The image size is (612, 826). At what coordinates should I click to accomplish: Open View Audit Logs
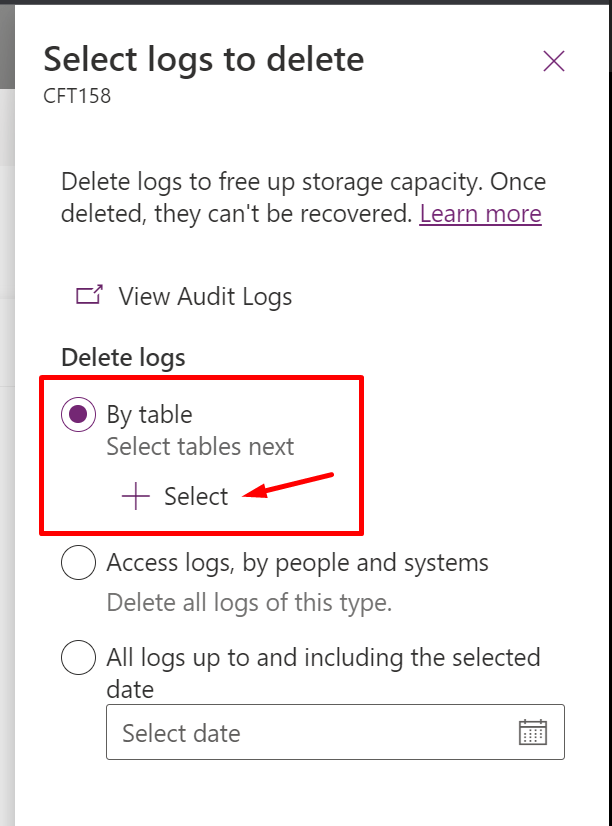(x=204, y=296)
